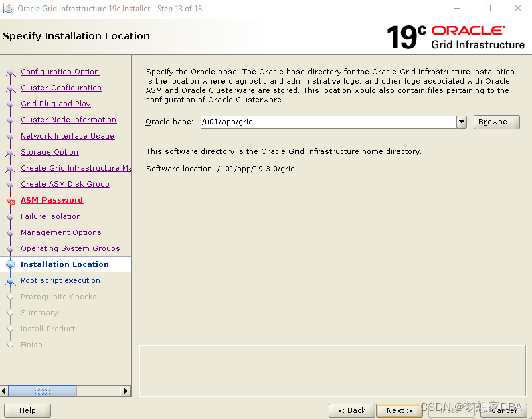Go to Create ASM Disk Group step
Viewport: 532px width, 419px height.
click(x=65, y=184)
